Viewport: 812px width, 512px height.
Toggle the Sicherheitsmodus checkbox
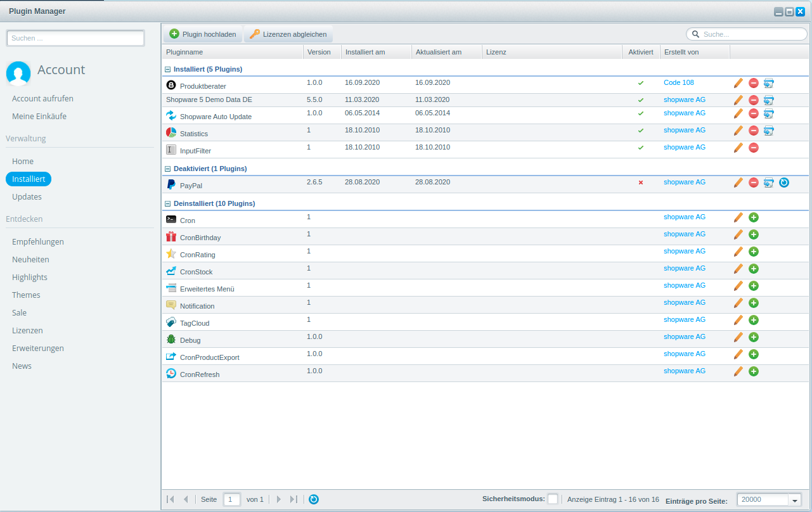553,499
